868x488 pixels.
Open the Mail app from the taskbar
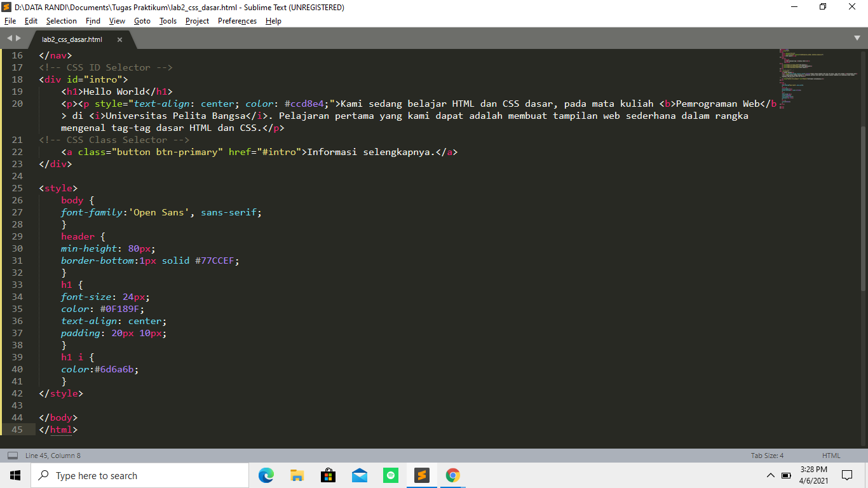359,475
